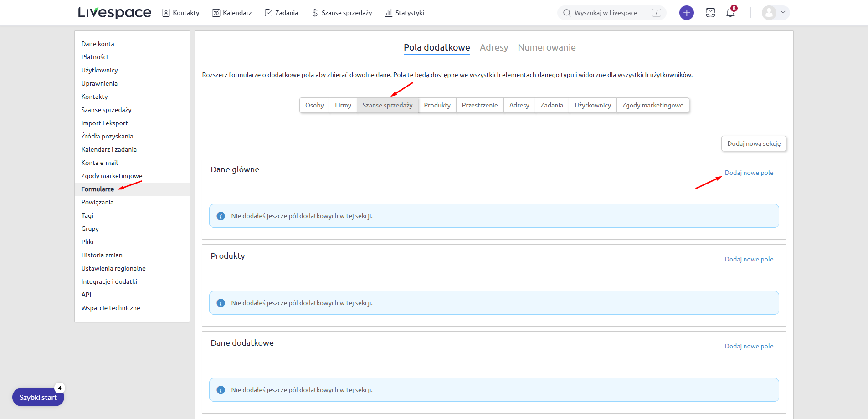Expand the user avatar dropdown menu
Screen dimensions: 868x419
[776, 13]
